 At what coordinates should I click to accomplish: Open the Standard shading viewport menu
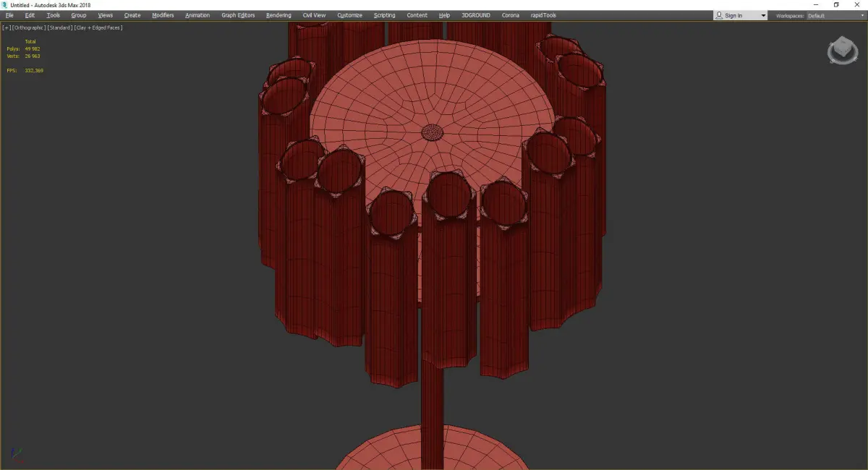(59, 27)
